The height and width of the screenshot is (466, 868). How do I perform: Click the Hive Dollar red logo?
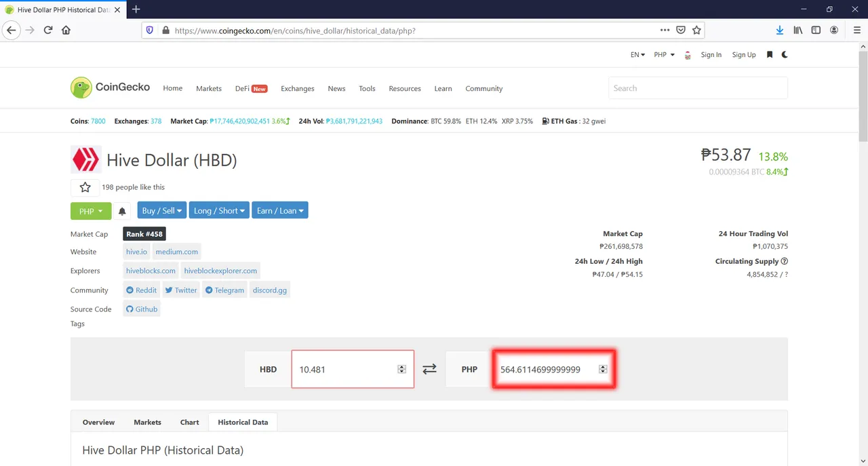point(86,160)
